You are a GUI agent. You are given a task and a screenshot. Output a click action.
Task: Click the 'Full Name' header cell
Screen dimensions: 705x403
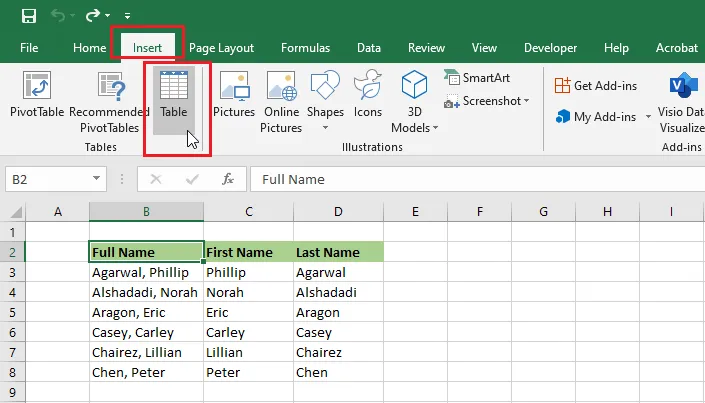coord(147,252)
